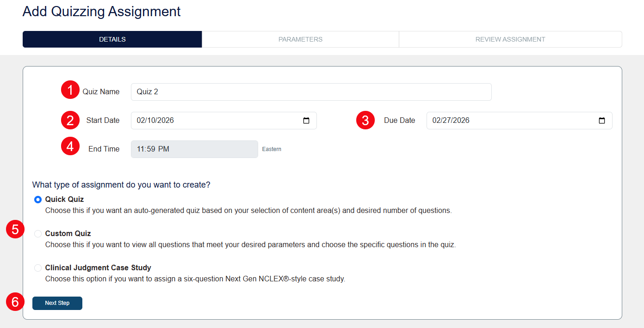
Task: Click the Eastern timezone label
Action: 272,149
